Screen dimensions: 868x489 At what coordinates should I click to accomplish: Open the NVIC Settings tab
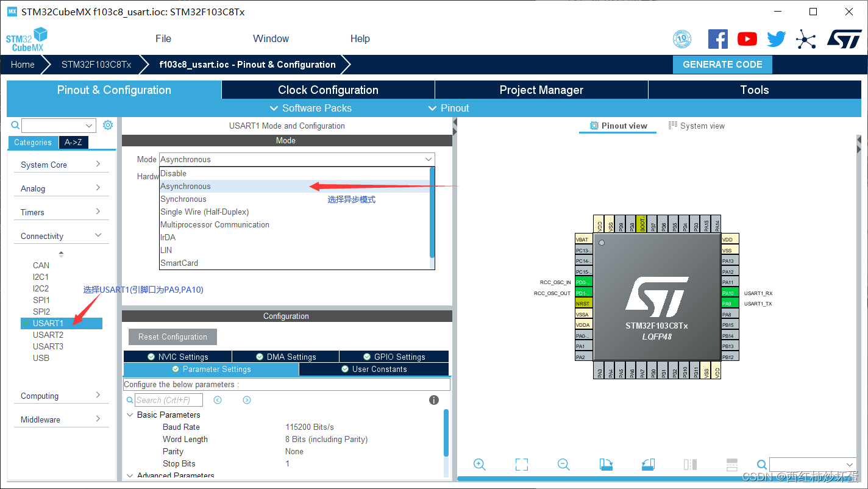pos(177,357)
